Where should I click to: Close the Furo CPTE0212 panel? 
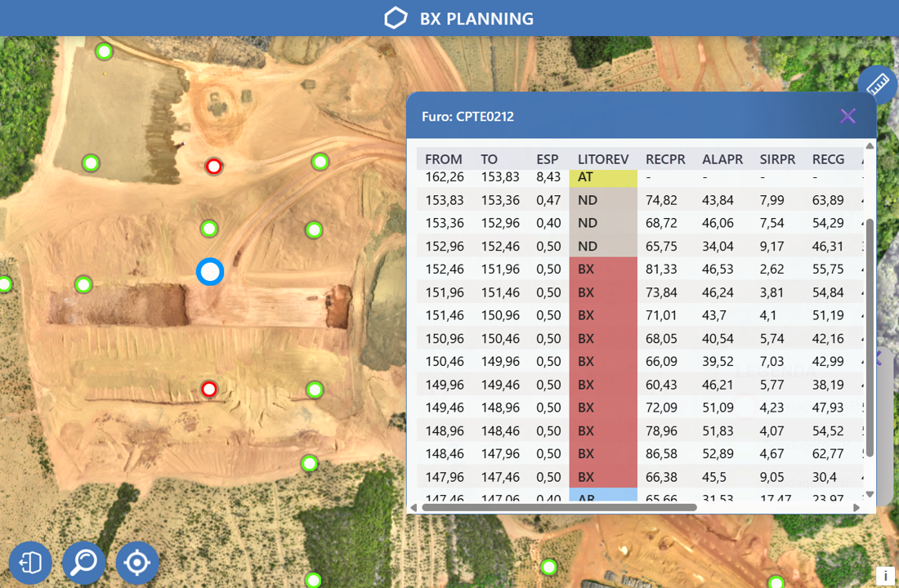click(848, 116)
